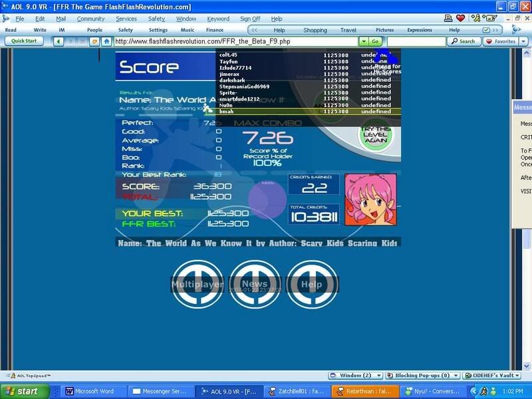Click the Travel toolbar item
This screenshot has width=532, height=399.
click(x=348, y=30)
